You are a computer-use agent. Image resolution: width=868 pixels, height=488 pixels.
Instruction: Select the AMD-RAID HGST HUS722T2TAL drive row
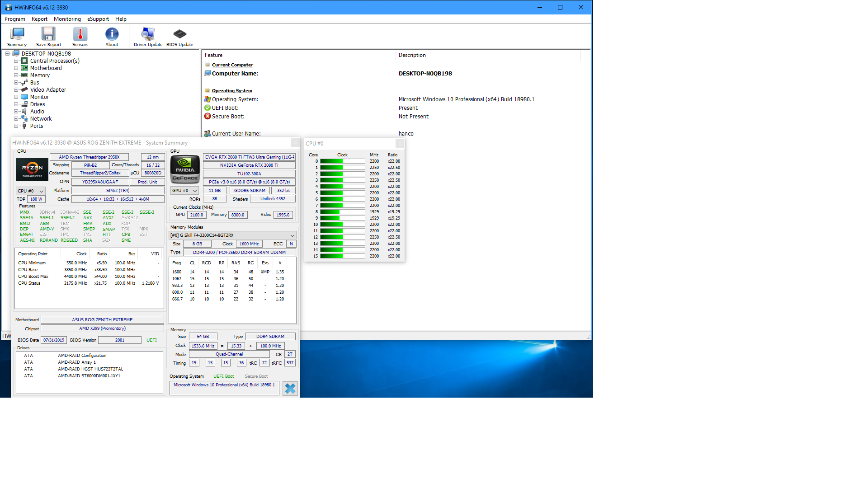(90, 369)
